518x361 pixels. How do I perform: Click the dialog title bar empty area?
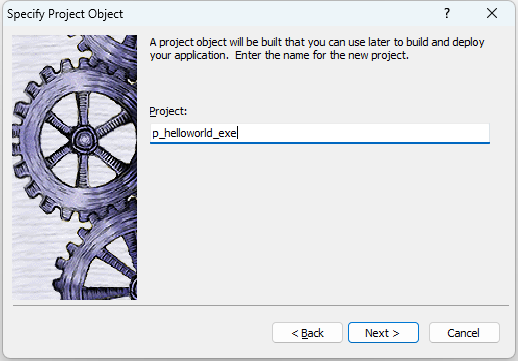coord(280,14)
